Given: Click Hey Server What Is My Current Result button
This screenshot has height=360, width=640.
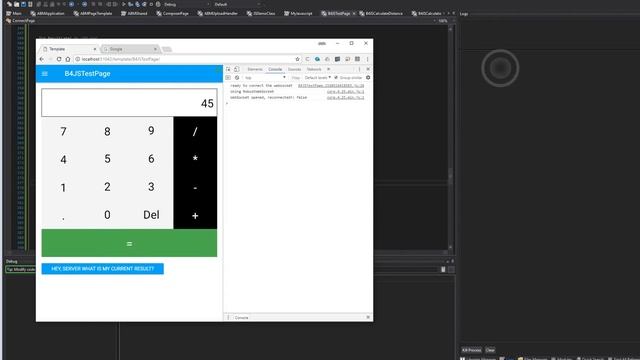Looking at the screenshot, I should point(102,269).
